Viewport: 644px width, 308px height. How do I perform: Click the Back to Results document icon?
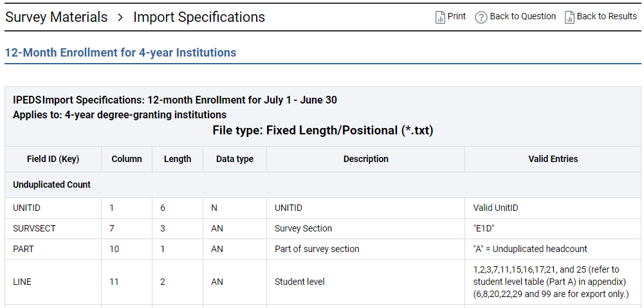click(x=569, y=17)
